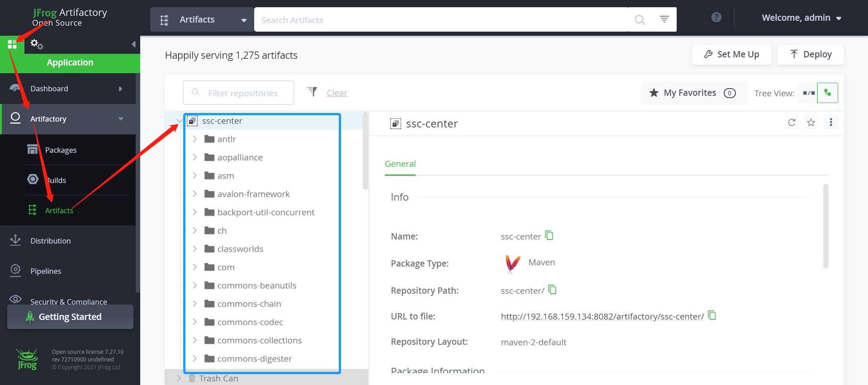This screenshot has width=868, height=385.
Task: Open the Administration gears icon
Action: click(37, 44)
